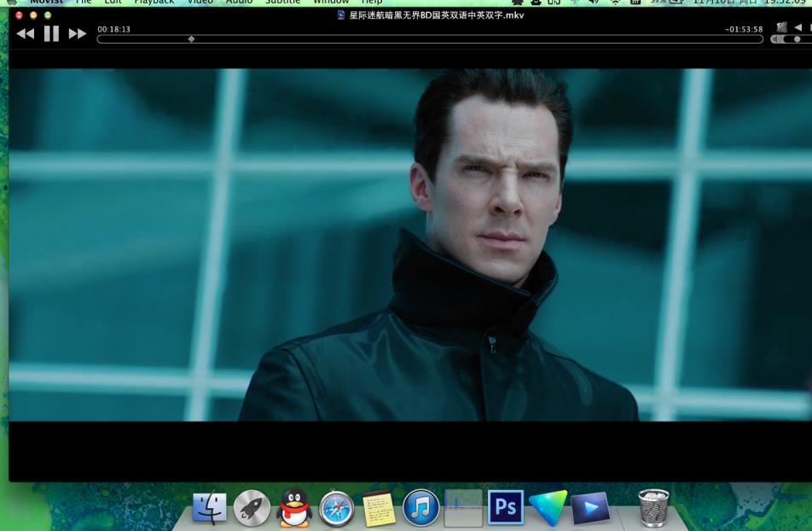Open the Subtitle menu
The image size is (812, 531).
coord(282,3)
